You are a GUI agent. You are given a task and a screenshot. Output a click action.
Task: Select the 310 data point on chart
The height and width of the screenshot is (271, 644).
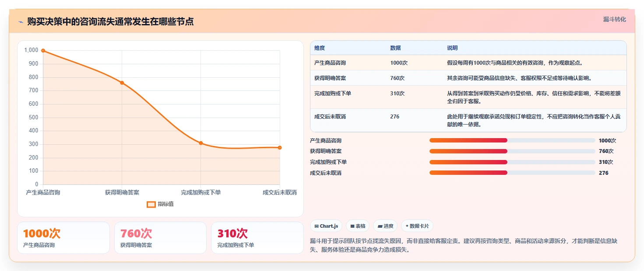tap(201, 143)
